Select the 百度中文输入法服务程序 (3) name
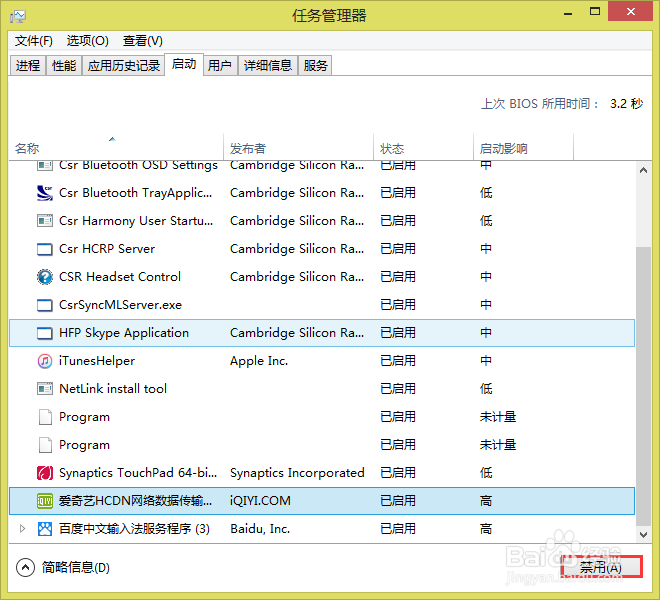The width and height of the screenshot is (660, 600). click(x=134, y=529)
